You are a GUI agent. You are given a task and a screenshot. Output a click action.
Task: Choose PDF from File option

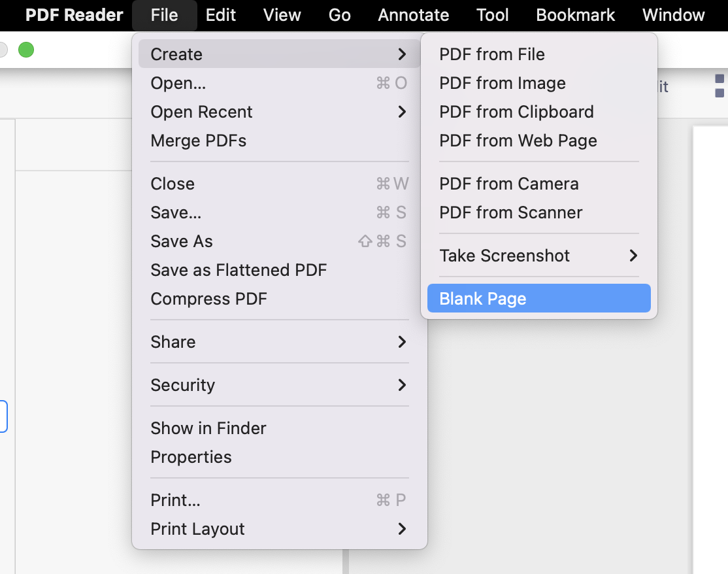491,54
